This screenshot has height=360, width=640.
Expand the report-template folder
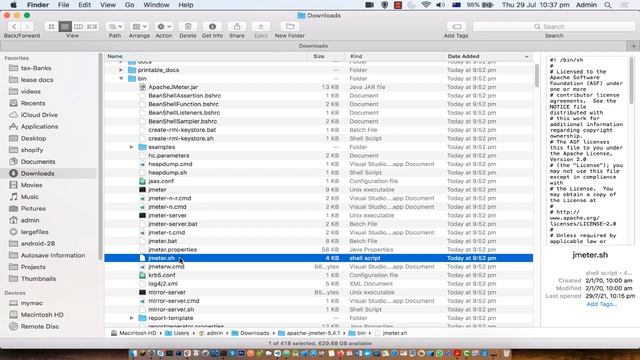[x=131, y=318]
